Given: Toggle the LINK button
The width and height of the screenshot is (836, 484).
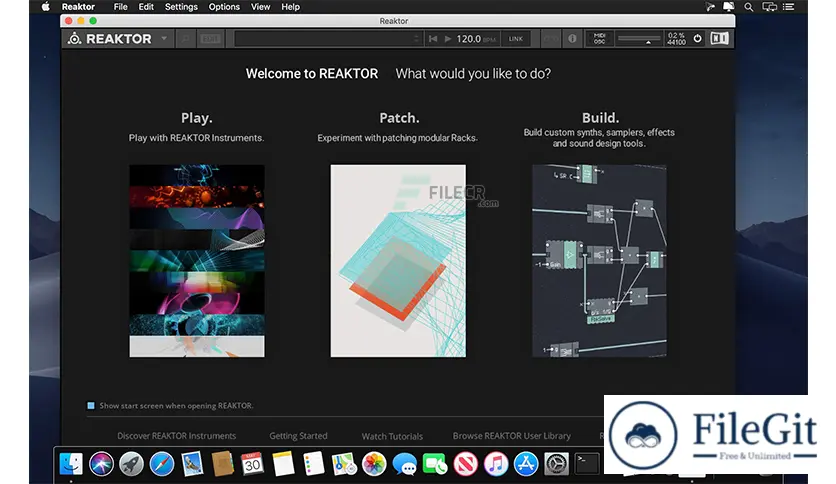Looking at the screenshot, I should pyautogui.click(x=516, y=39).
